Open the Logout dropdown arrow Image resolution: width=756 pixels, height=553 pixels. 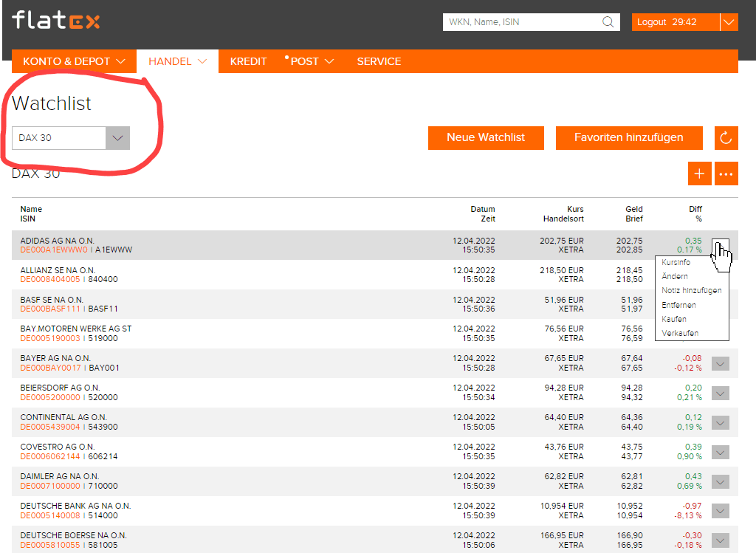tap(729, 22)
